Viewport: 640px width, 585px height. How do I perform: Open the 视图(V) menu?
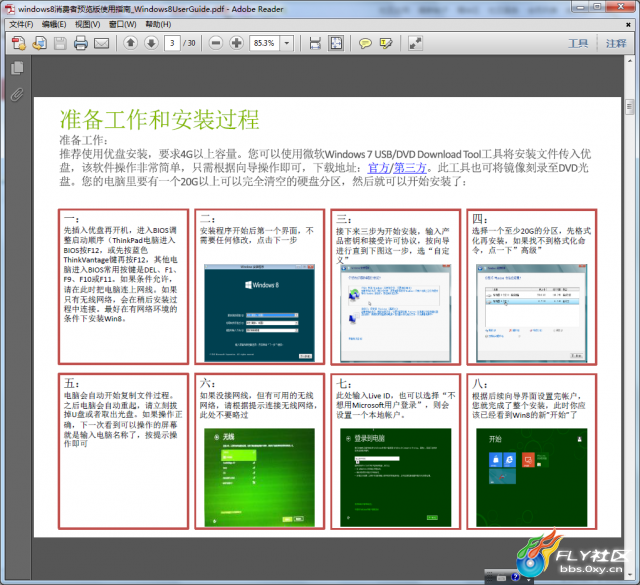click(x=87, y=24)
